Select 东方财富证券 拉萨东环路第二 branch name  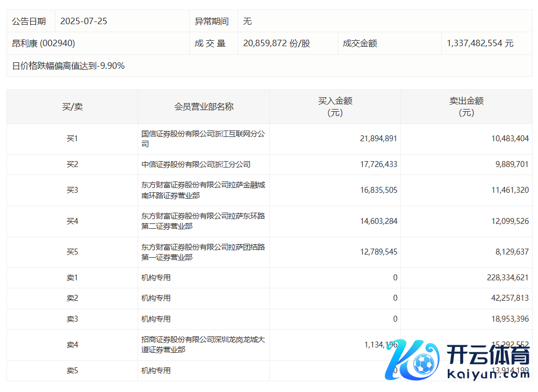click(x=203, y=221)
